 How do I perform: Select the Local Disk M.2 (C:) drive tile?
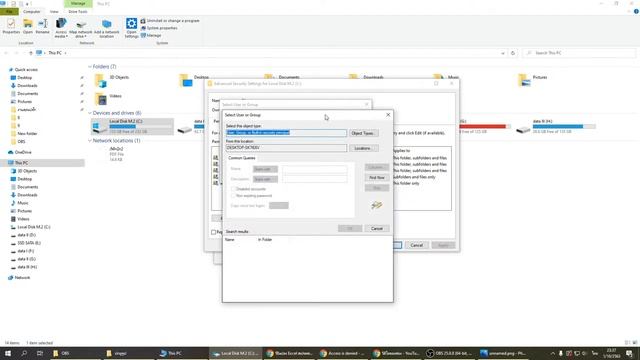click(132, 127)
